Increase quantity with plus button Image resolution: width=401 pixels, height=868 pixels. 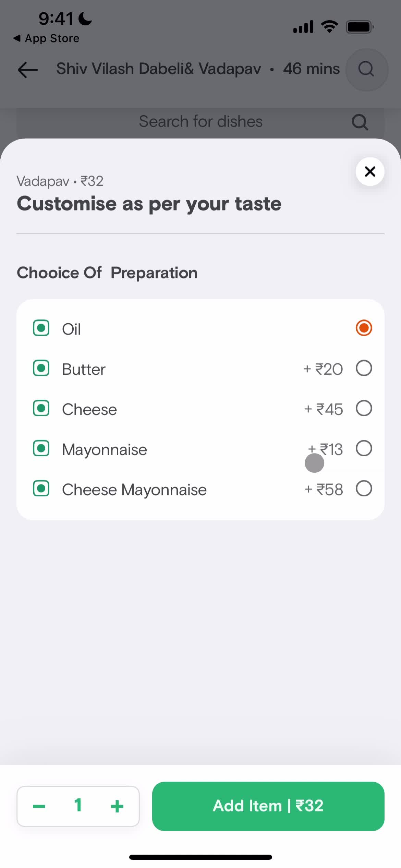tap(117, 806)
